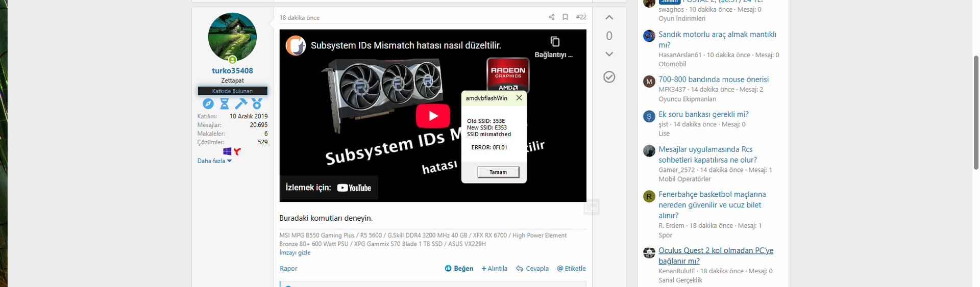The height and width of the screenshot is (287, 980).
Task: Open thread Ek soru bankası gerekli mi?
Action: (x=703, y=114)
